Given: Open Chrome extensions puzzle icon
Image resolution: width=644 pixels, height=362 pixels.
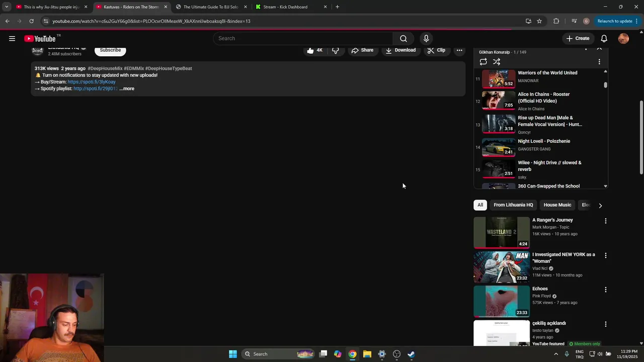Looking at the screenshot, I should point(556,21).
